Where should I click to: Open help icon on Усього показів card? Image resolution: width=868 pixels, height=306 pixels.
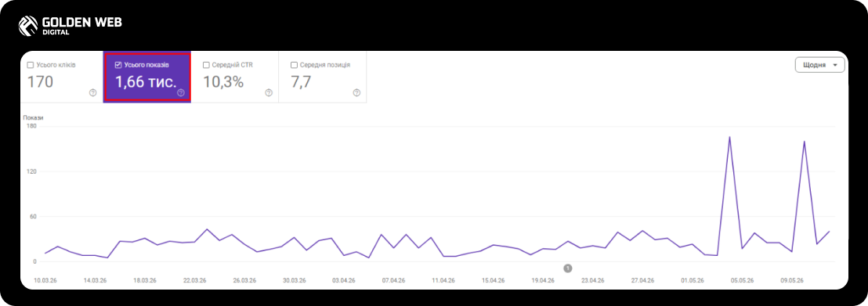(180, 93)
